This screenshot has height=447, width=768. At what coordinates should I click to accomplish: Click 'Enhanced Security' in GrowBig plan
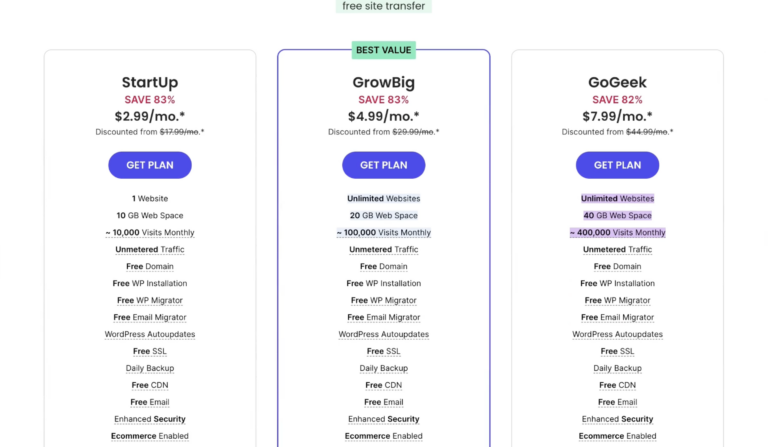384,419
